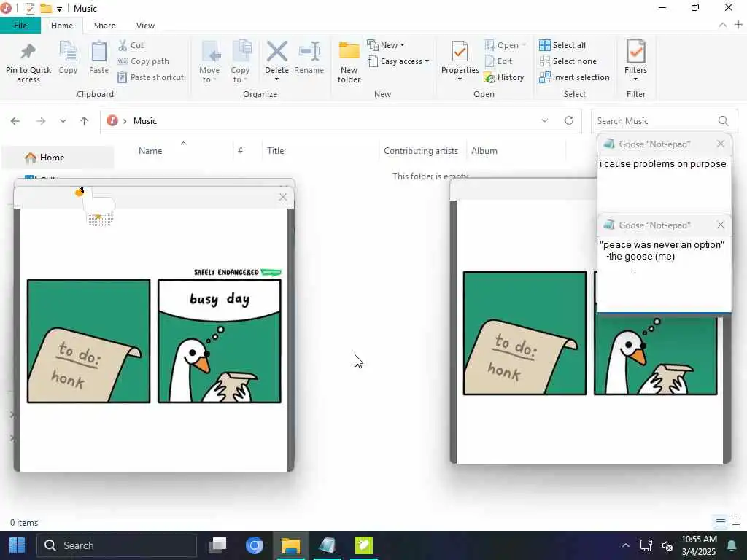Show hidden system tray icons
Screen dimensions: 747x560
(625, 545)
